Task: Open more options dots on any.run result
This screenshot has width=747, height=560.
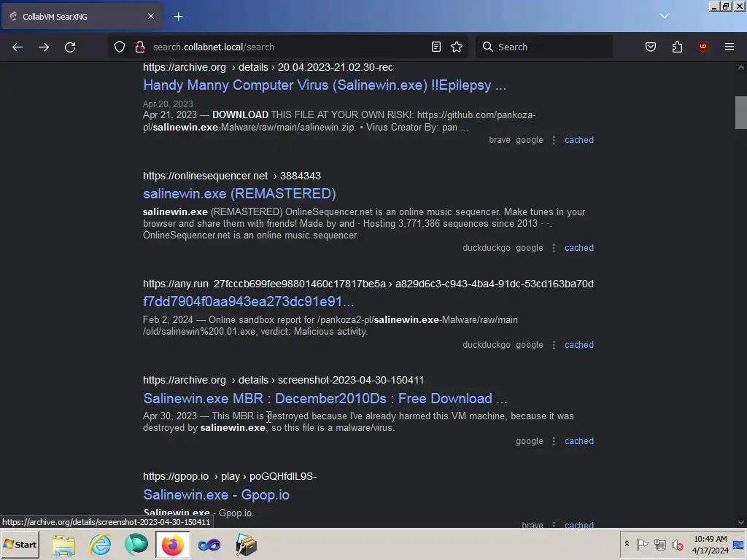Action: [554, 345]
